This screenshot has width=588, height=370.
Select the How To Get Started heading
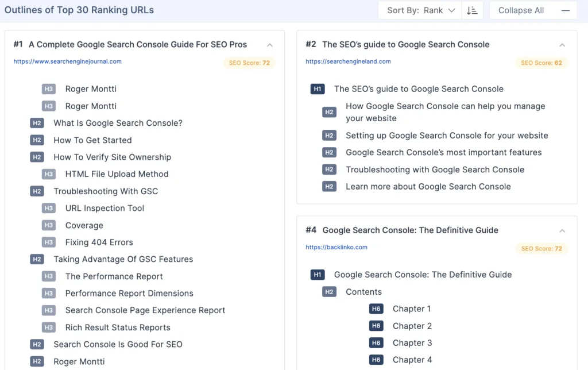click(92, 140)
